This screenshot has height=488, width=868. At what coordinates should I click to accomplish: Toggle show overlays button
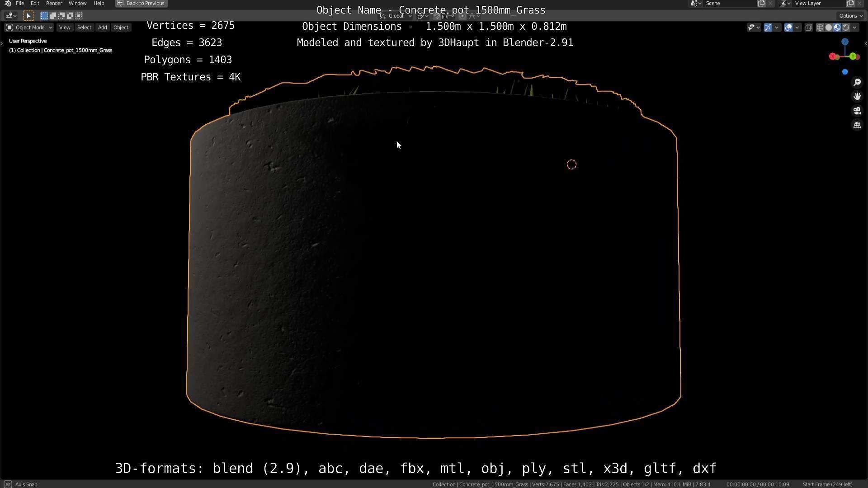(788, 28)
